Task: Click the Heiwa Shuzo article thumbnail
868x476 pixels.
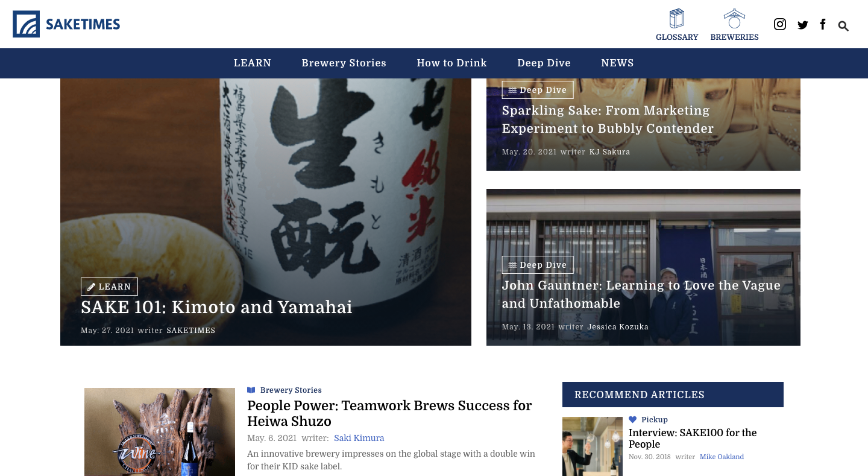Action: click(x=159, y=431)
